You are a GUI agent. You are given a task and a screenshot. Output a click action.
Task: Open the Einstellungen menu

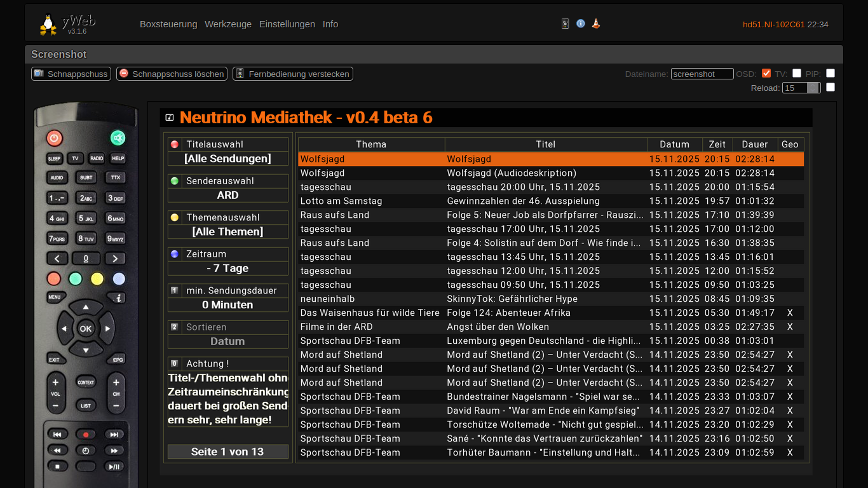click(287, 24)
